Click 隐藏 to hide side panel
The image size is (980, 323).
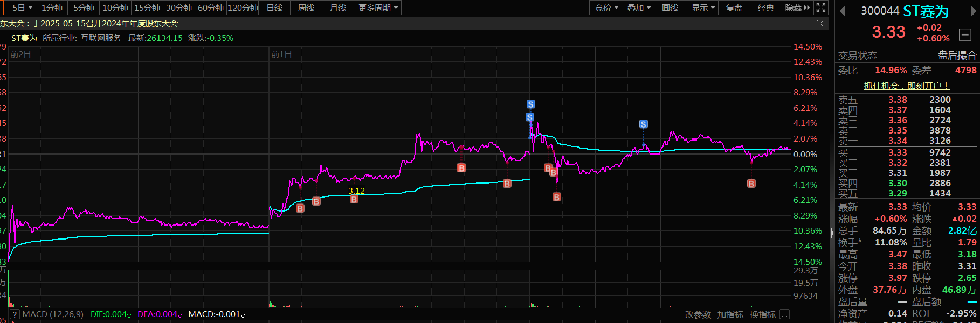797,8
